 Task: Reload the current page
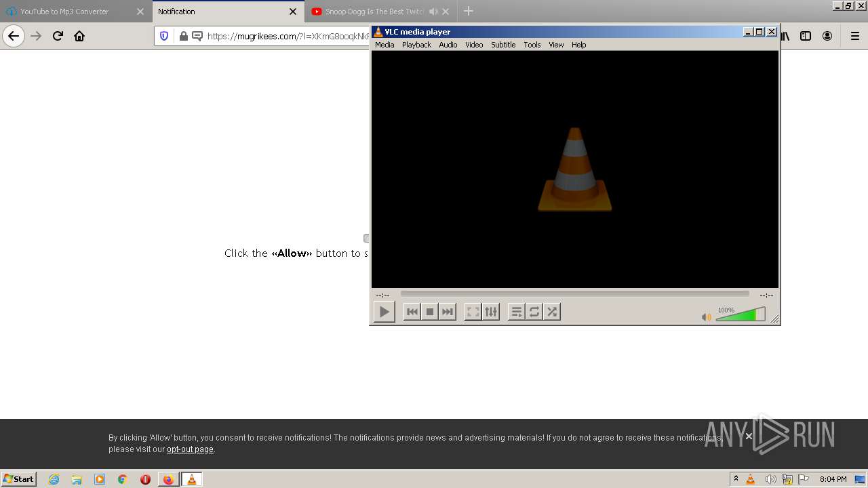tap(58, 36)
